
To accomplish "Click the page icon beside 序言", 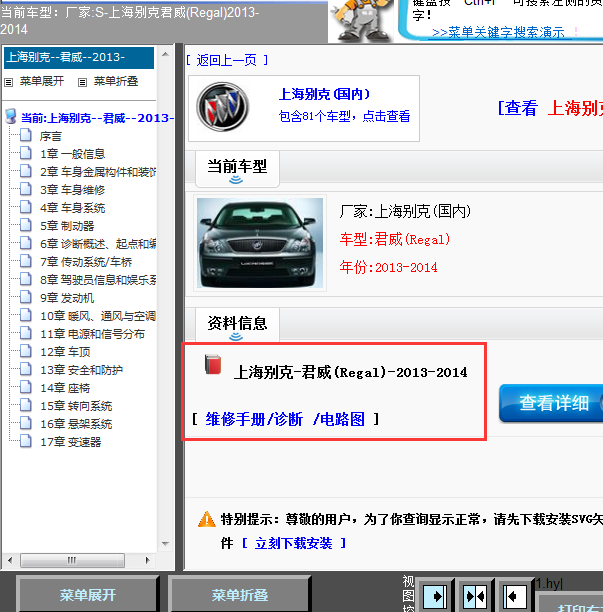I will 26,135.
